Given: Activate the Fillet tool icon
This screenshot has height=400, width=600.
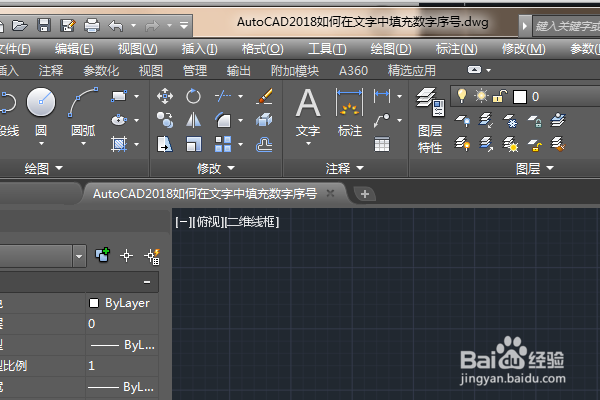Looking at the screenshot, I should [x=223, y=120].
